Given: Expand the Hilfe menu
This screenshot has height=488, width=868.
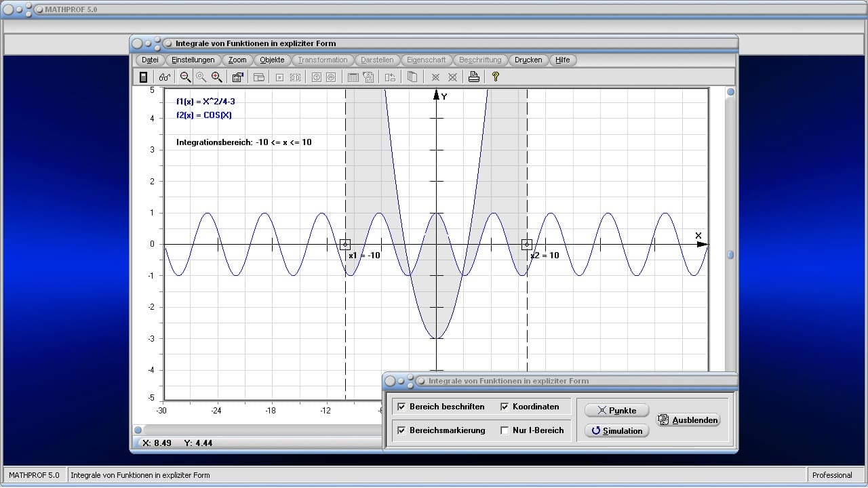Looking at the screenshot, I should [563, 60].
